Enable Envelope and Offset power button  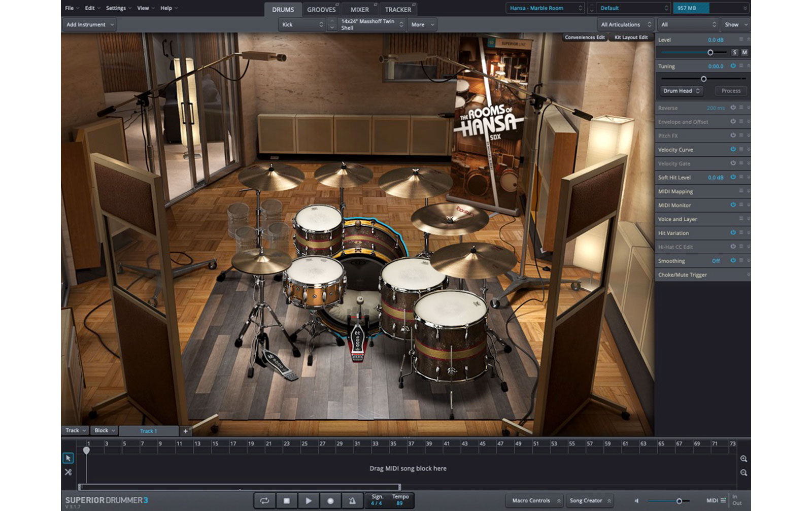[733, 121]
